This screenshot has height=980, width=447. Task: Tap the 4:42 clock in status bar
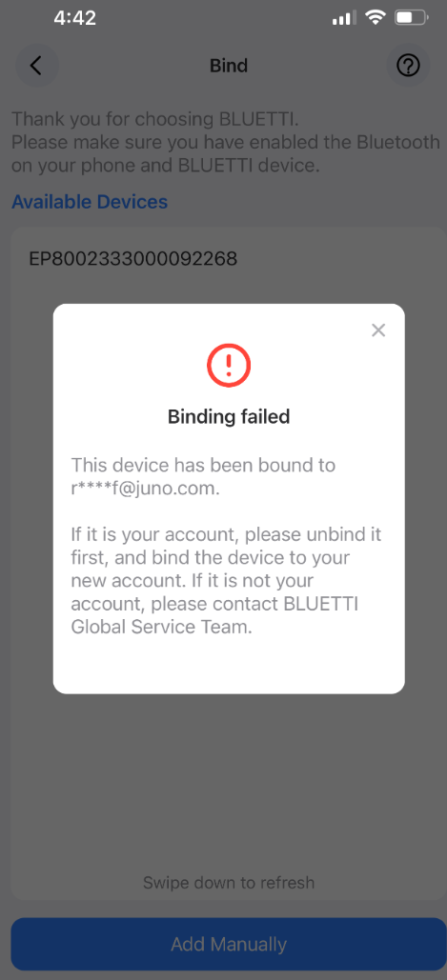click(75, 18)
